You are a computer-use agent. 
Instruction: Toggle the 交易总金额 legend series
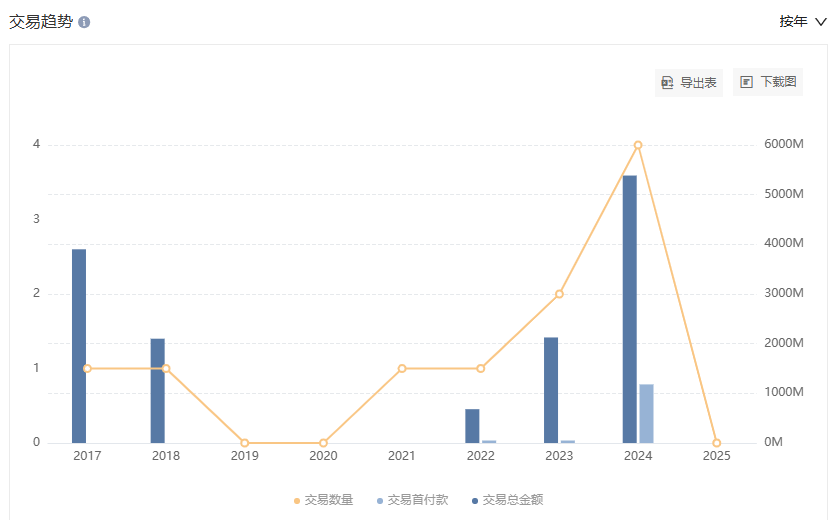pos(507,500)
